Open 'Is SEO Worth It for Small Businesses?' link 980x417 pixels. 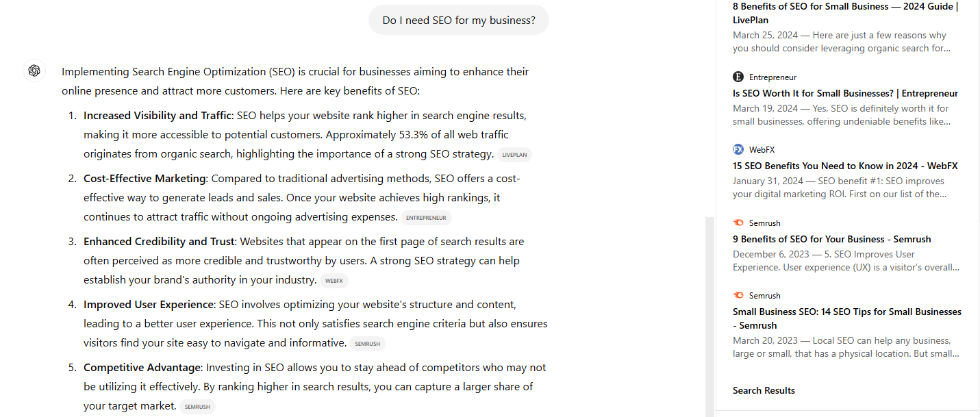click(845, 93)
